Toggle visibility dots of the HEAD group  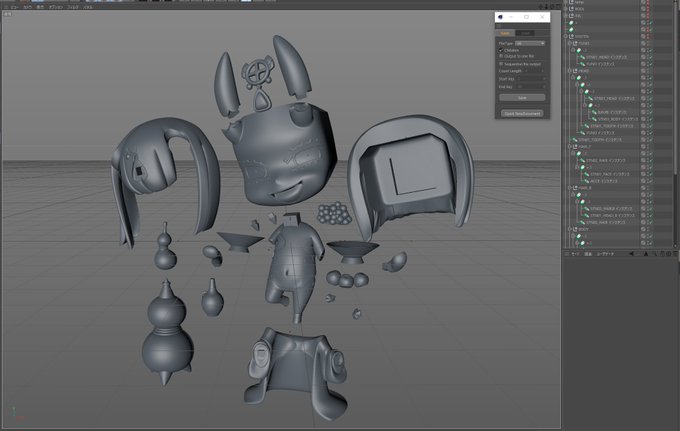pyautogui.click(x=648, y=71)
